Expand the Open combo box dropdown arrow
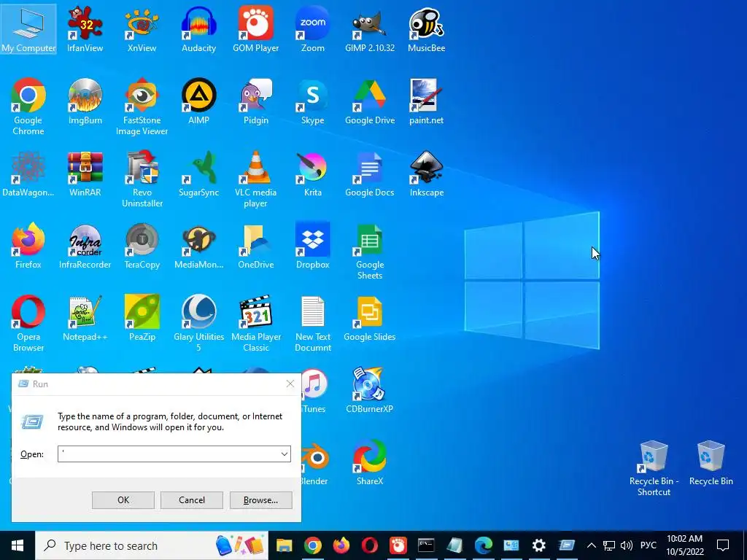This screenshot has width=747, height=560. click(x=285, y=454)
